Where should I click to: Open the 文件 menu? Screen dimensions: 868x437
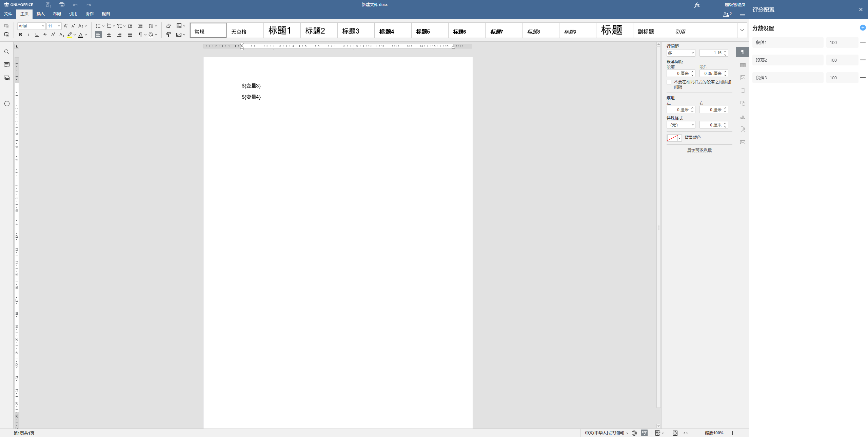click(x=8, y=14)
